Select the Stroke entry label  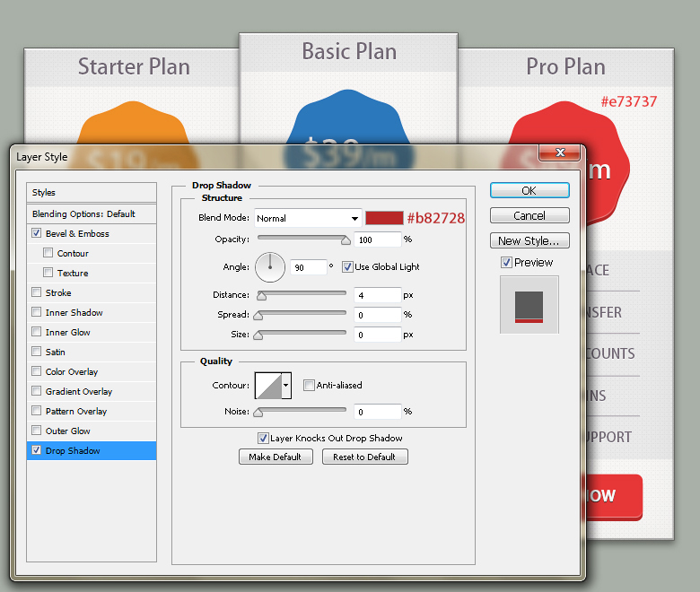pyautogui.click(x=58, y=292)
